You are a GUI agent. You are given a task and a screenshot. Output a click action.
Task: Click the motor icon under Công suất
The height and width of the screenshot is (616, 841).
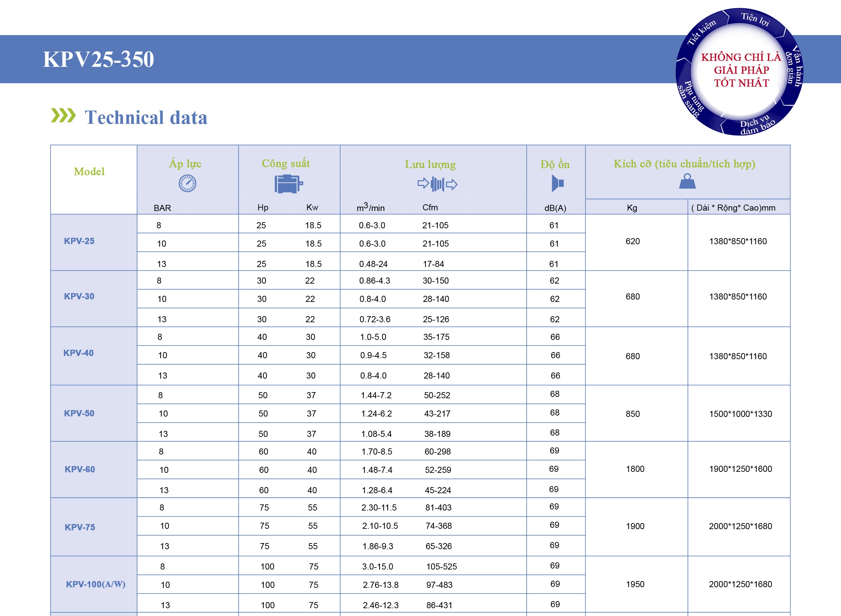coord(289,184)
